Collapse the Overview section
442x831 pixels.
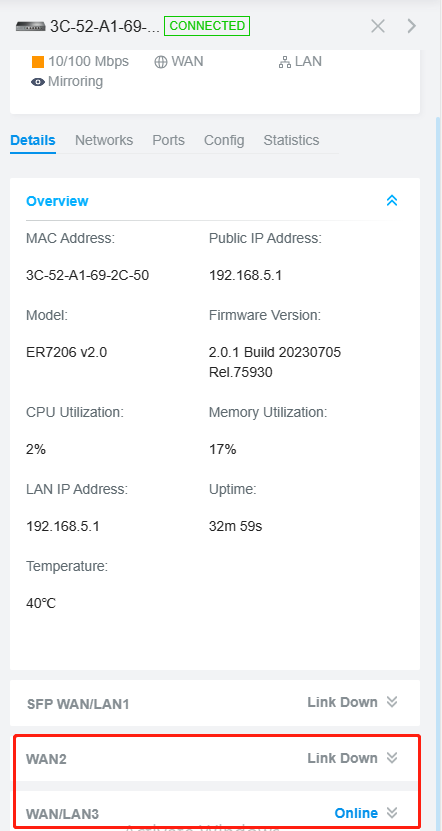(392, 200)
